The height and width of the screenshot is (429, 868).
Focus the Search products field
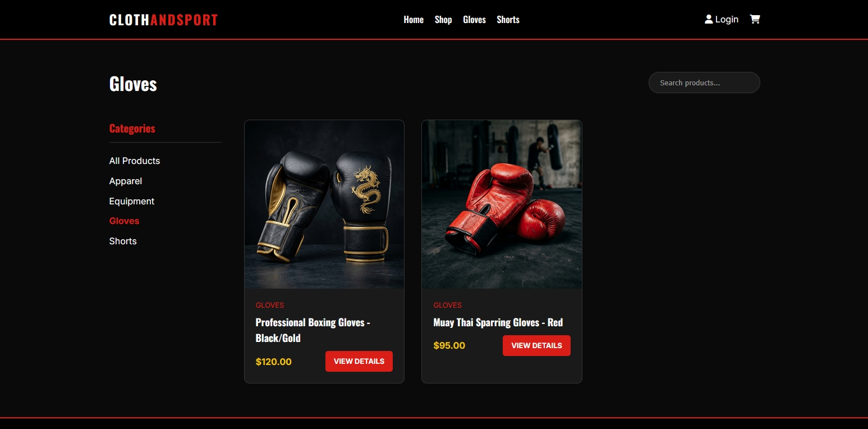click(704, 83)
